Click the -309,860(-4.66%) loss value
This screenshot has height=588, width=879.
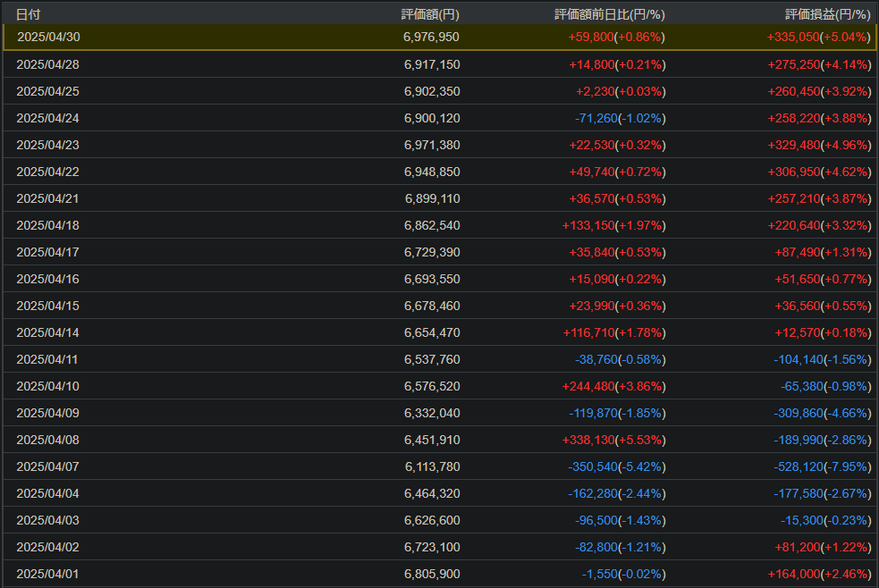coord(823,413)
